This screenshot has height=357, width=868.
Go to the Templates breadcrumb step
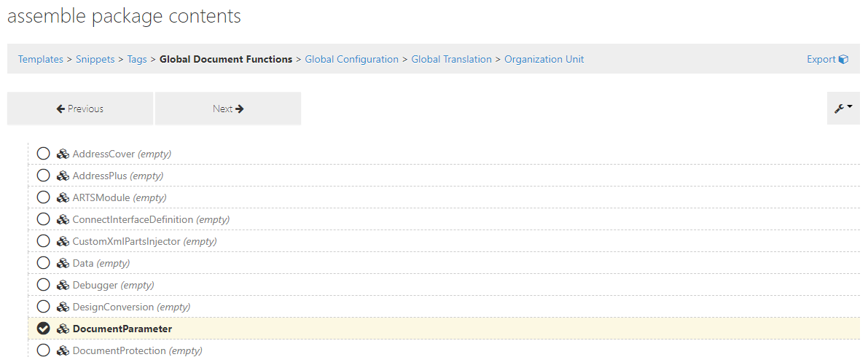coord(40,59)
